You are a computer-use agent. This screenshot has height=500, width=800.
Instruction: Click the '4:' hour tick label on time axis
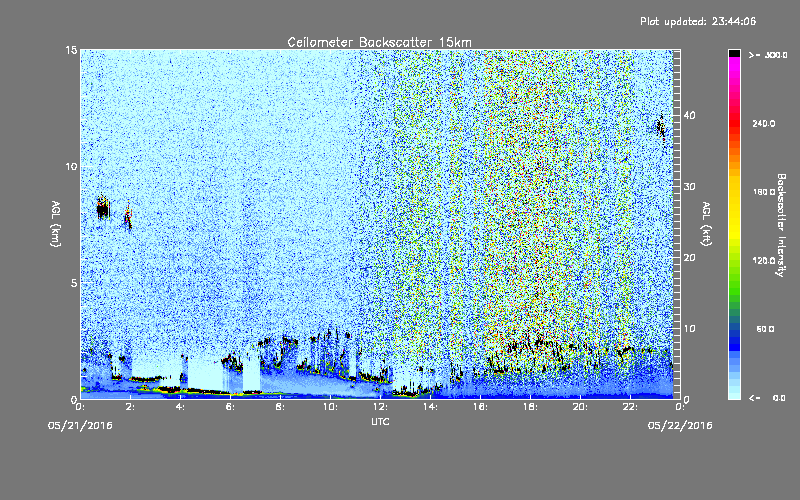[180, 407]
